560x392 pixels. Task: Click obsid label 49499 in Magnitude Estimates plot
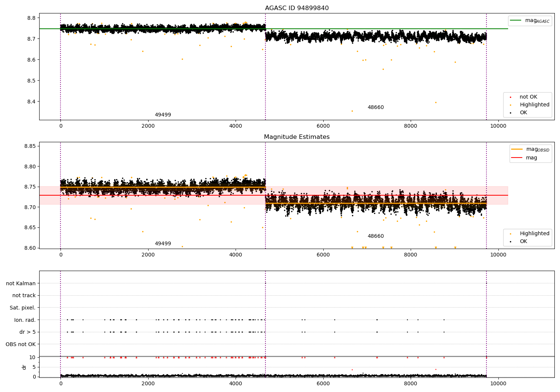pos(163,244)
